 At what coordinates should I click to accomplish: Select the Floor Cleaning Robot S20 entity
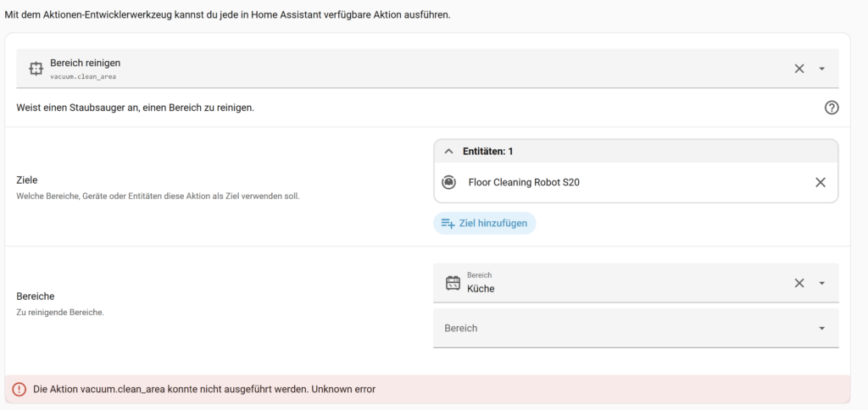[x=523, y=182]
